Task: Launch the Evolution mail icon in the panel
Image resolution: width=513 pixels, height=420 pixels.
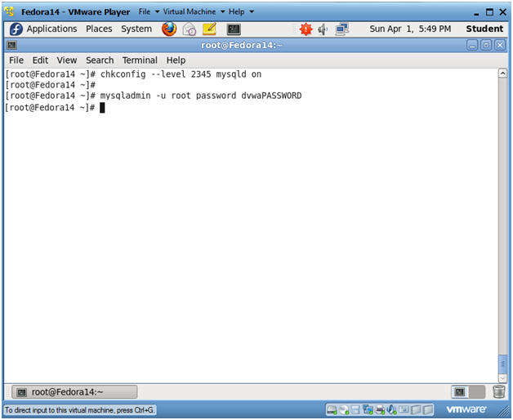Action: coord(189,29)
